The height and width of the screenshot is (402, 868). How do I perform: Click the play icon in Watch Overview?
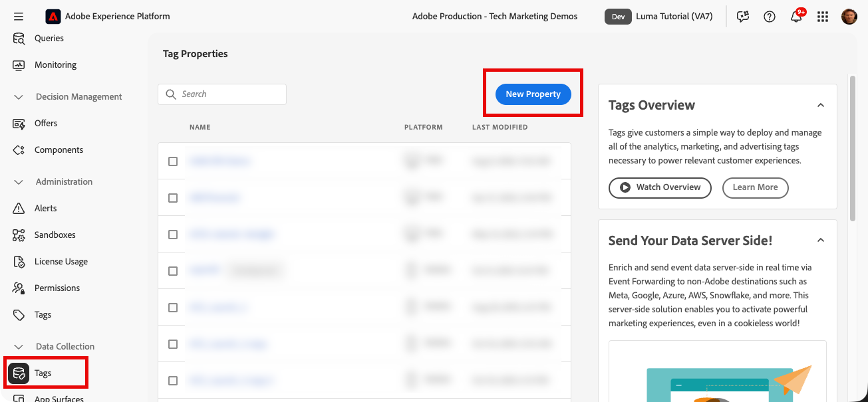[x=625, y=187]
